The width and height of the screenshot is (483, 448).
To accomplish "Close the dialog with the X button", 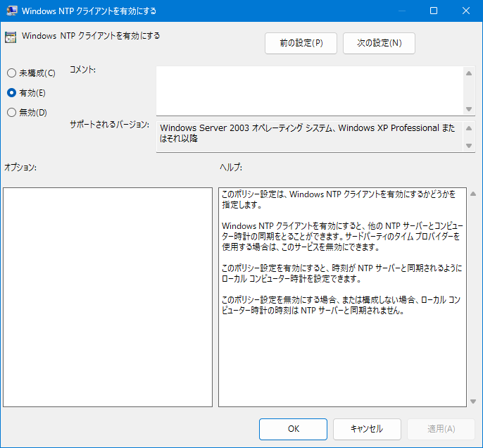I will click(466, 11).
